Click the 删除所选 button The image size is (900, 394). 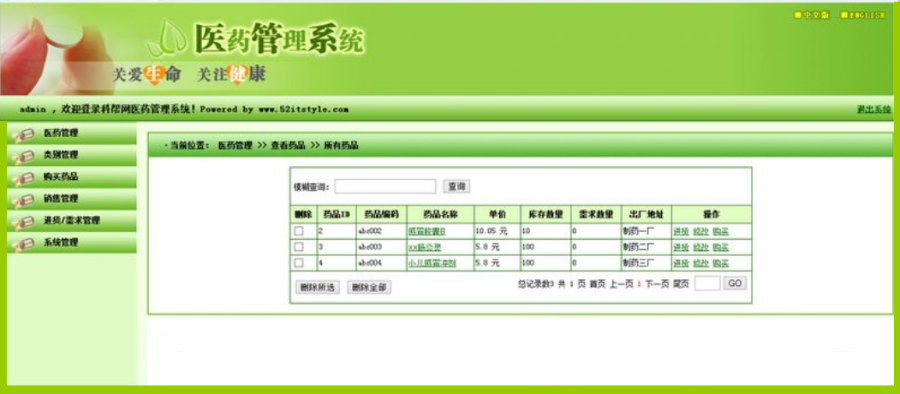pos(317,287)
